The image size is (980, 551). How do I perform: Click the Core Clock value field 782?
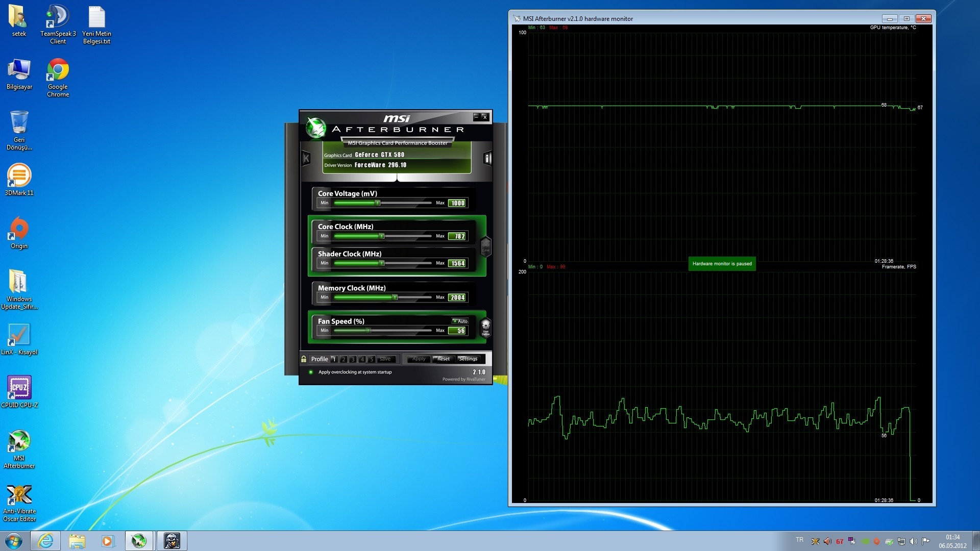point(457,236)
